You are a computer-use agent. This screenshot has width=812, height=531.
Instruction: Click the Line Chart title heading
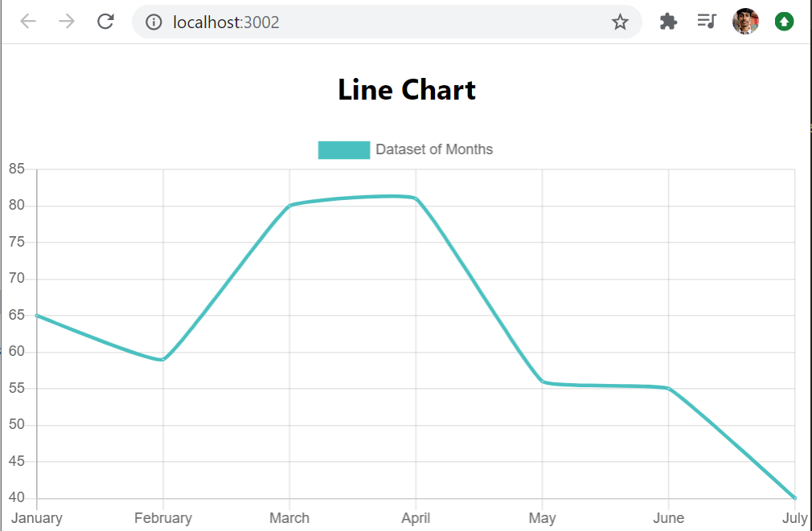pyautogui.click(x=406, y=90)
